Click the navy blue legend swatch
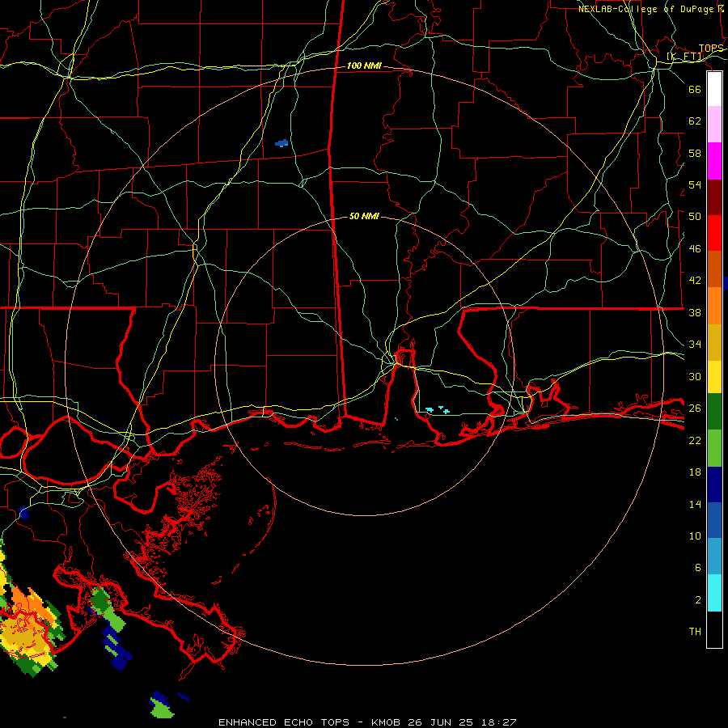The width and height of the screenshot is (728, 728). [x=714, y=485]
